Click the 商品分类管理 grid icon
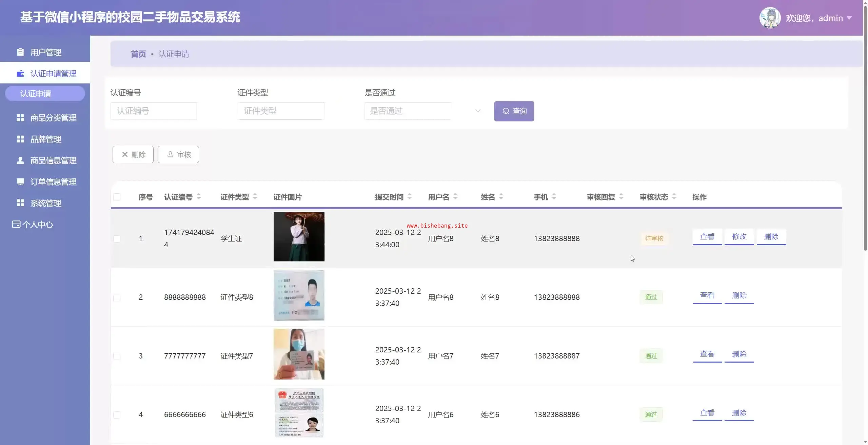The height and width of the screenshot is (445, 868). pyautogui.click(x=20, y=118)
